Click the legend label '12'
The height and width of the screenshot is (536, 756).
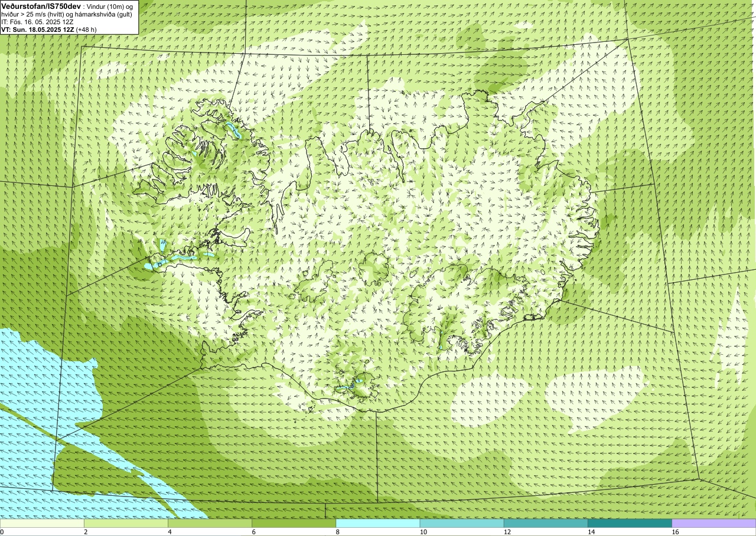[x=507, y=532]
